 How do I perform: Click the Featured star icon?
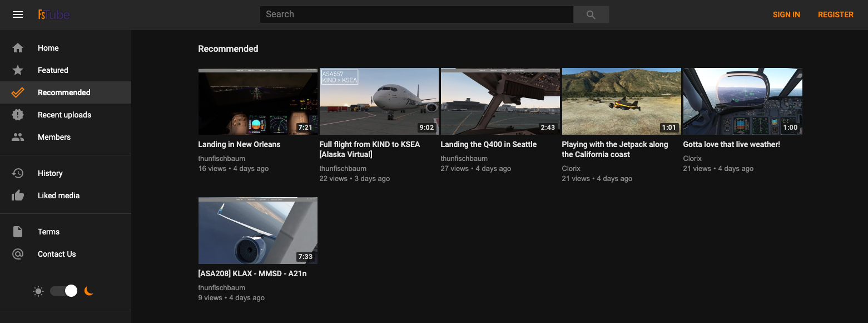(18, 70)
